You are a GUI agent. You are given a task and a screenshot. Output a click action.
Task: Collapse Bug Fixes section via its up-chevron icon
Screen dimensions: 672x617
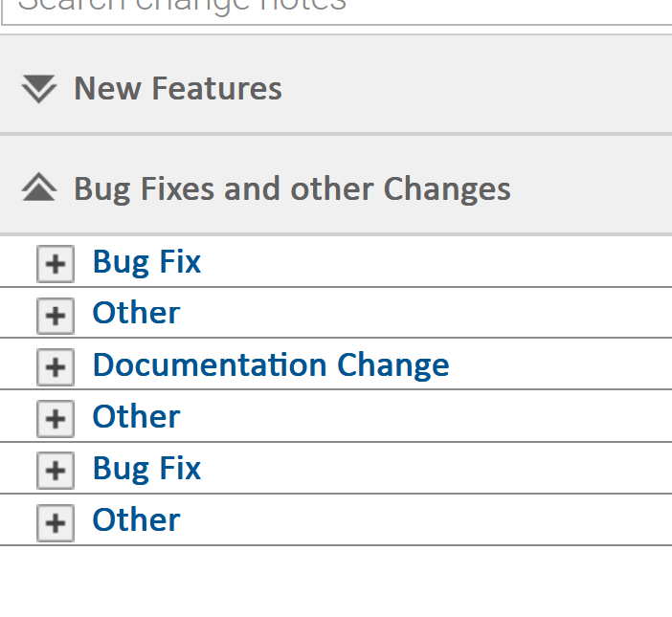click(39, 188)
